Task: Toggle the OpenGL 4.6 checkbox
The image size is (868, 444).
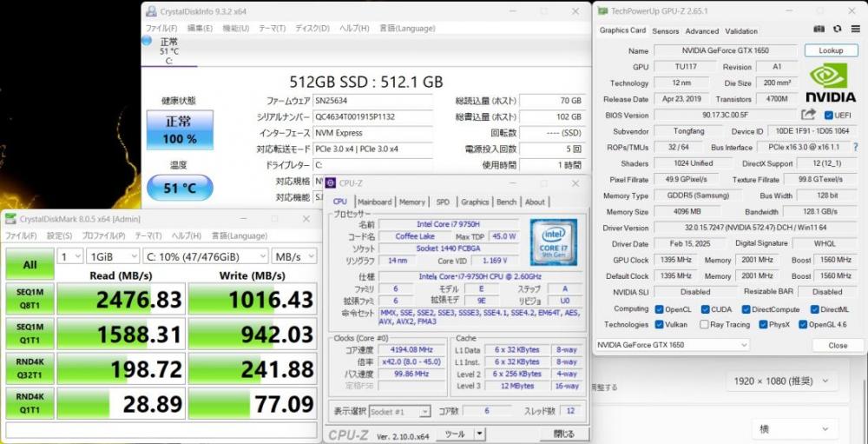Action: 803,324
